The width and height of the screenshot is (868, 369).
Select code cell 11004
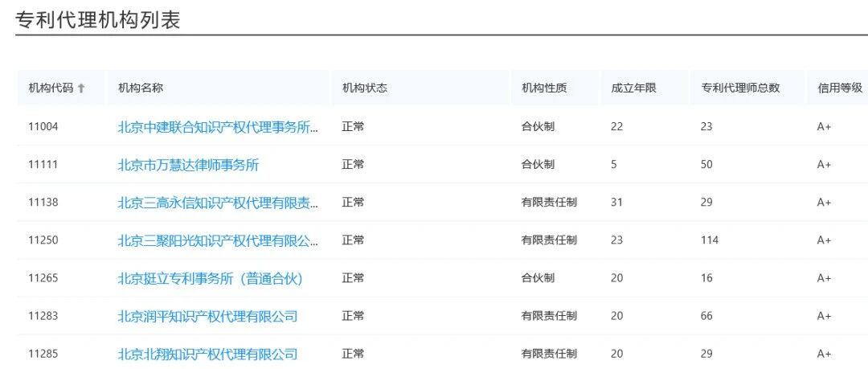coord(43,127)
